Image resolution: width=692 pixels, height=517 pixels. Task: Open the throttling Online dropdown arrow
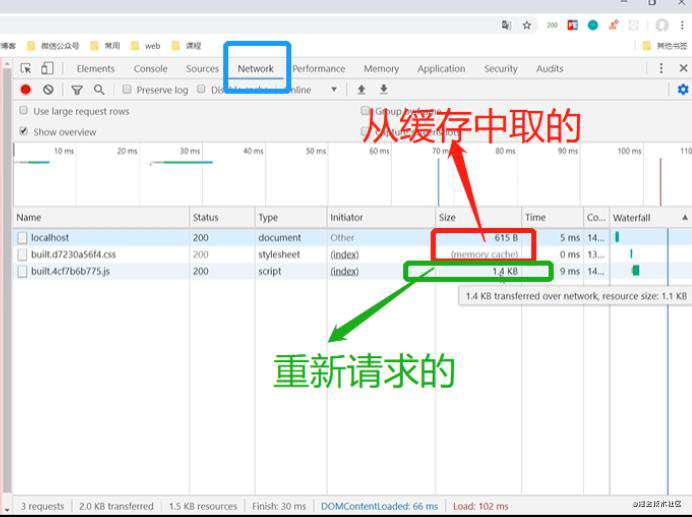pos(334,90)
